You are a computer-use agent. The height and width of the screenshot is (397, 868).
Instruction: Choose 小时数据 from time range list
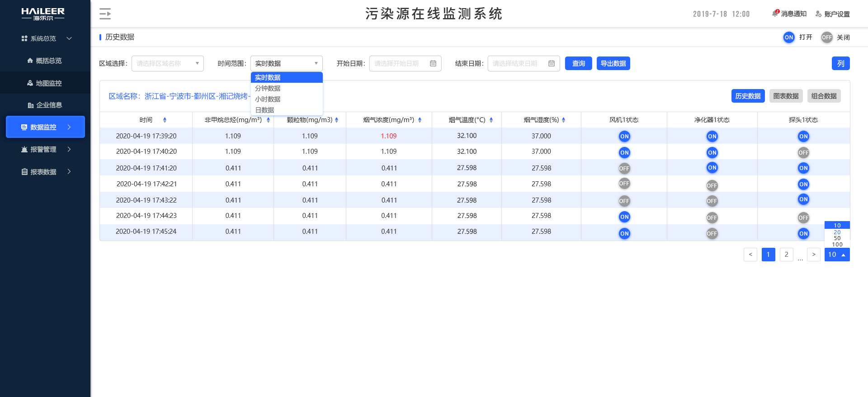pyautogui.click(x=287, y=99)
